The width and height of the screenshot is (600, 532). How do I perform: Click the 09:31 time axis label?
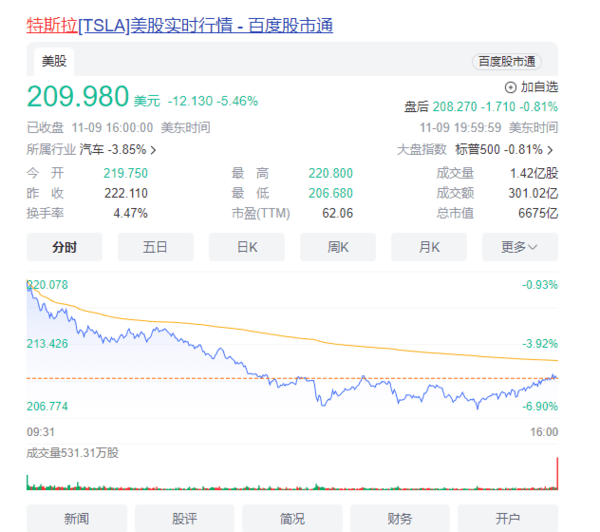pyautogui.click(x=41, y=432)
